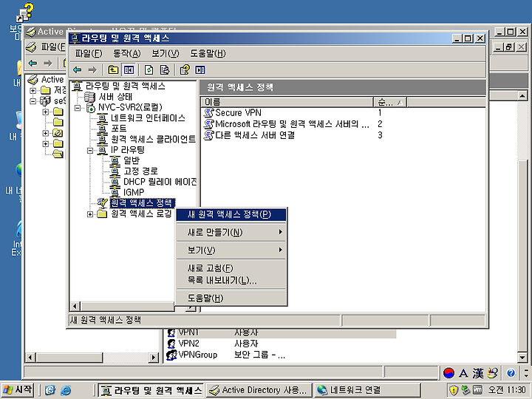Select the Secure VPN policy
Image resolution: width=532 pixels, height=399 pixels.
click(238, 112)
